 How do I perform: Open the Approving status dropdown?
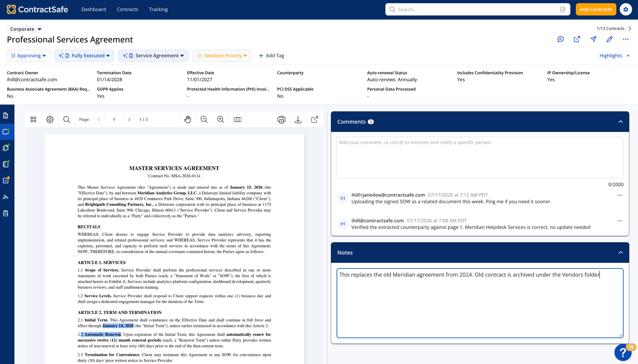[29, 55]
